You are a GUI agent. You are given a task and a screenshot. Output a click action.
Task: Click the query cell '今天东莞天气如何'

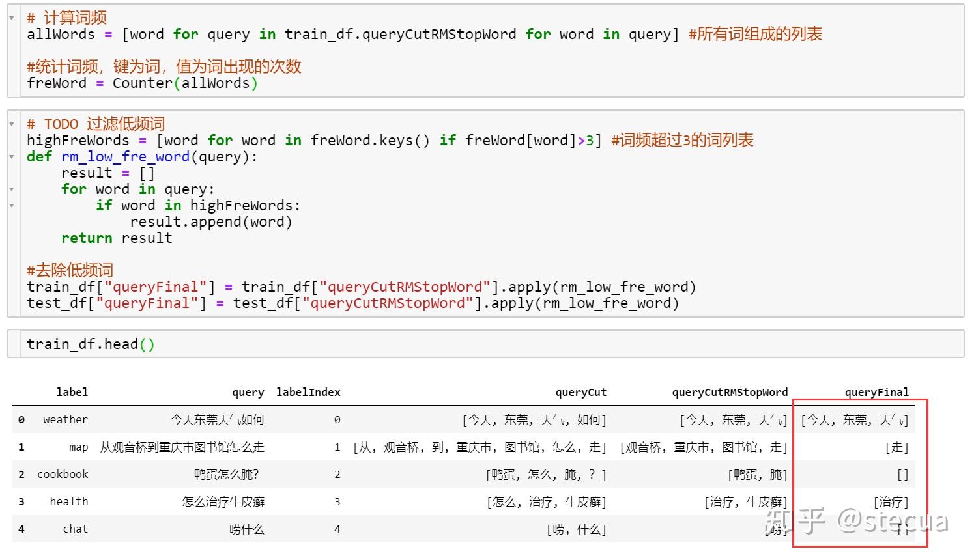pos(218,420)
